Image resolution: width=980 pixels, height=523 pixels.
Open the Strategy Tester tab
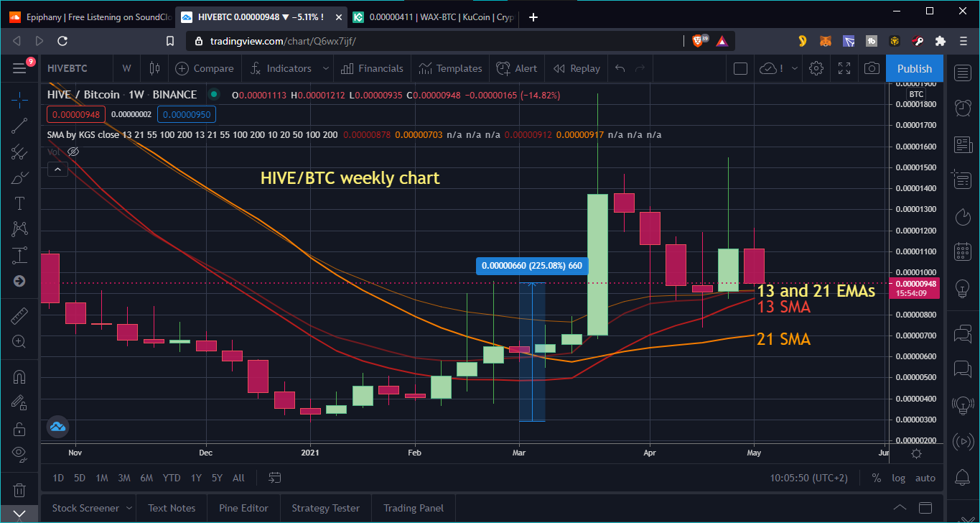(x=325, y=508)
